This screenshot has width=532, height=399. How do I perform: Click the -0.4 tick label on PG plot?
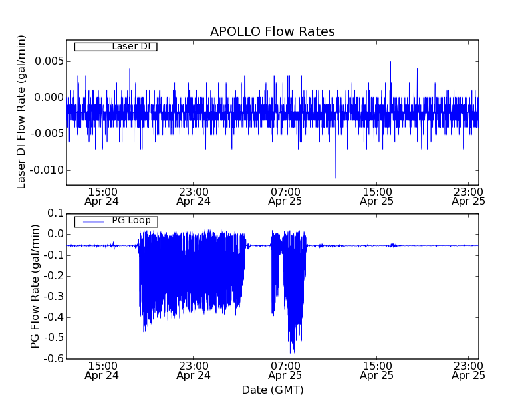point(54,317)
